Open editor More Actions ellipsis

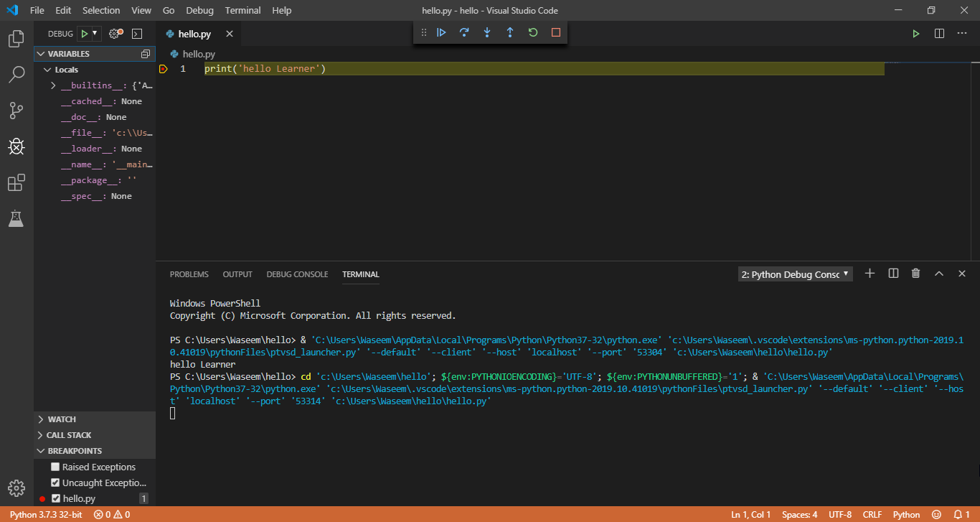coord(962,34)
